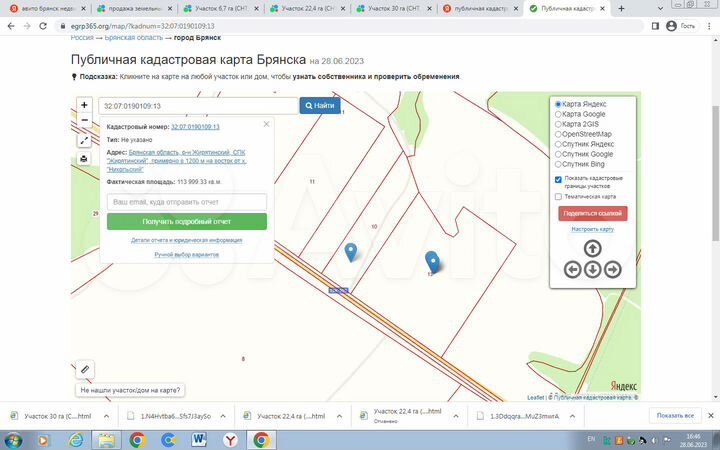Screen dimensions: 720x450
Task: Select Спутник Bing satellite layer
Action: 558,164
